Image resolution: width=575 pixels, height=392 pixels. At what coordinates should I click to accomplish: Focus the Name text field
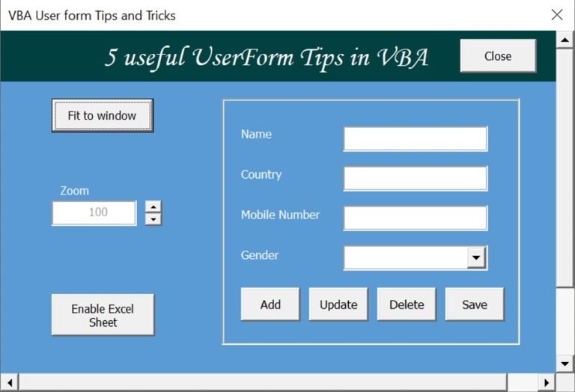(416, 139)
